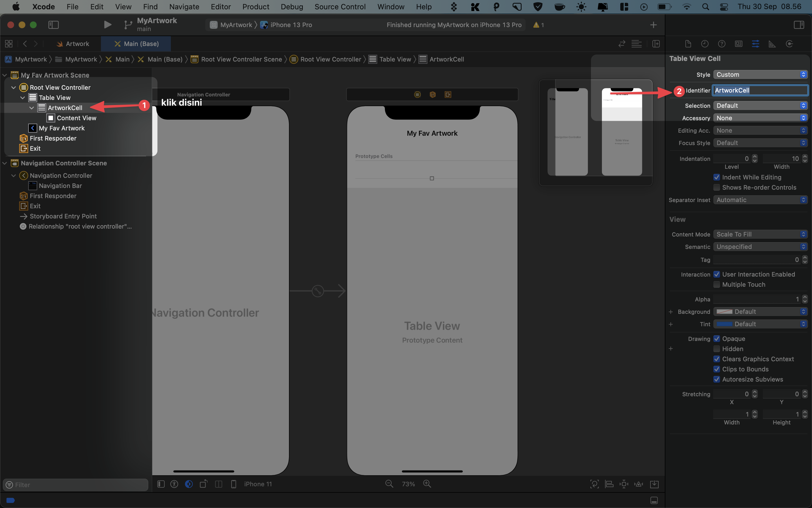Open the Separator Inset dropdown
This screenshot has height=508, width=812.
[760, 200]
